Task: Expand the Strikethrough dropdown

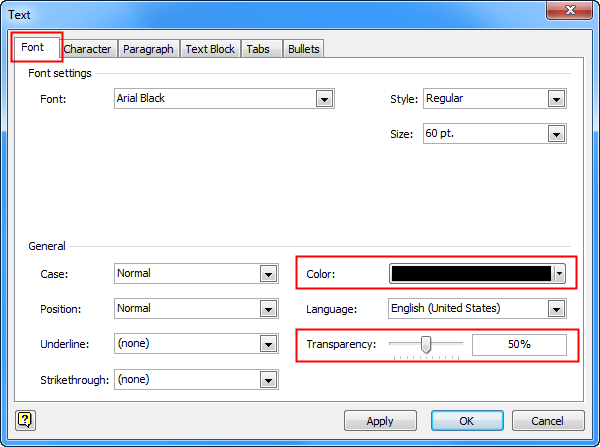Action: point(267,379)
